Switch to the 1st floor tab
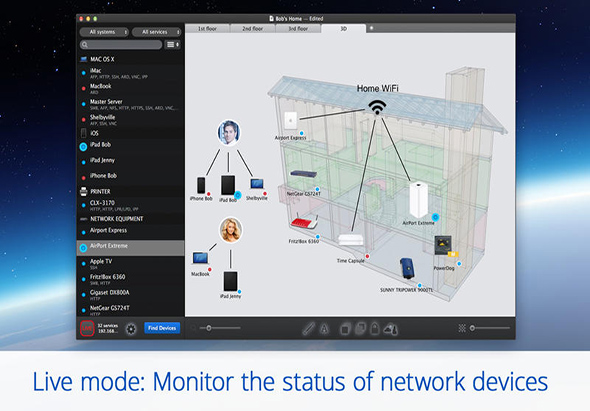 [x=207, y=29]
